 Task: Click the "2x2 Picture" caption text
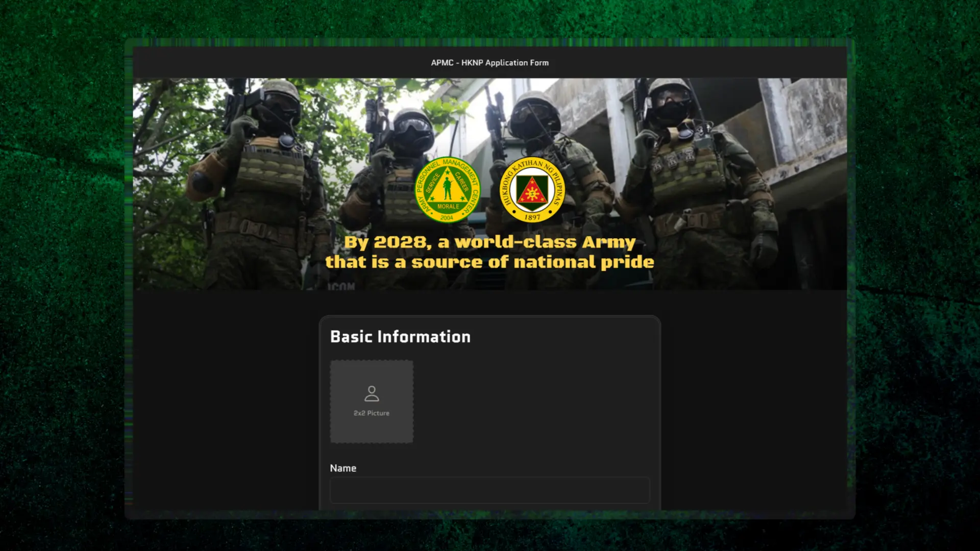point(372,413)
